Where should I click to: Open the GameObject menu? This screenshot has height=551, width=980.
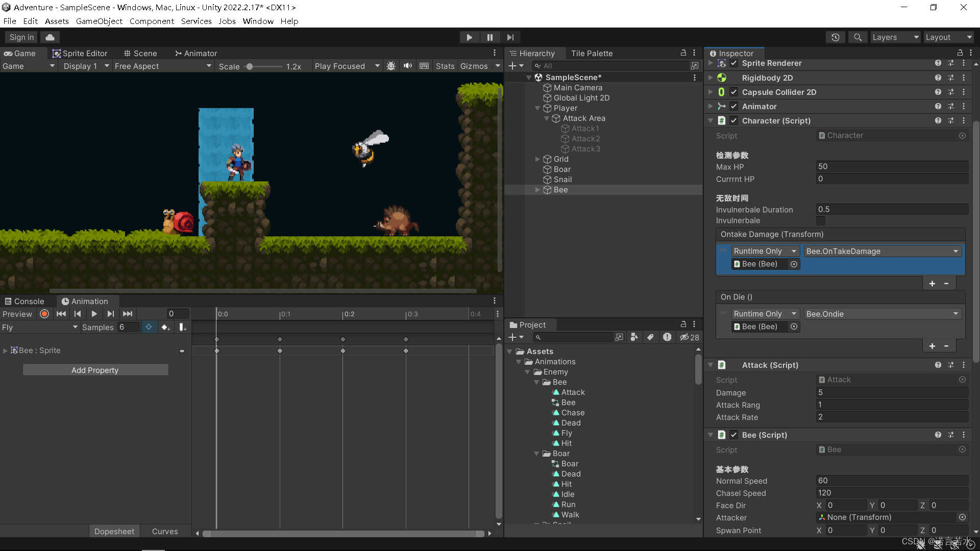pos(99,21)
